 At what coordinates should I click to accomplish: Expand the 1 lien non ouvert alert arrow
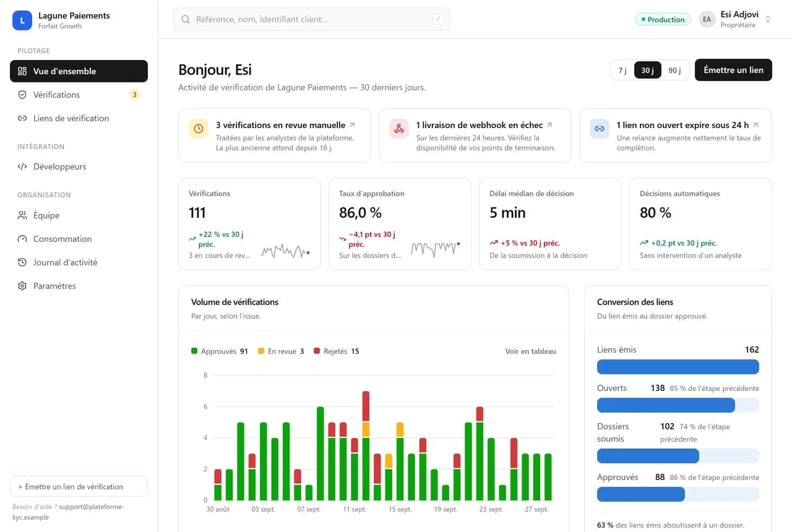pos(755,125)
